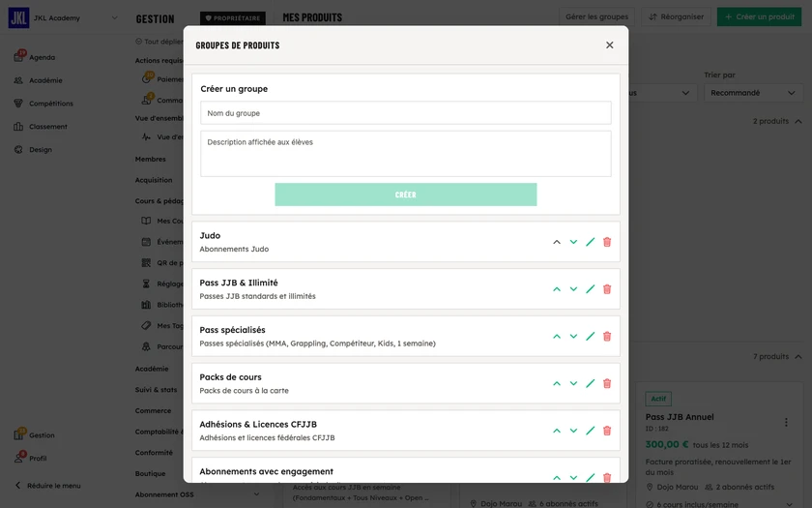
Task: Open Acquisition section in Gestion menu
Action: pos(154,180)
